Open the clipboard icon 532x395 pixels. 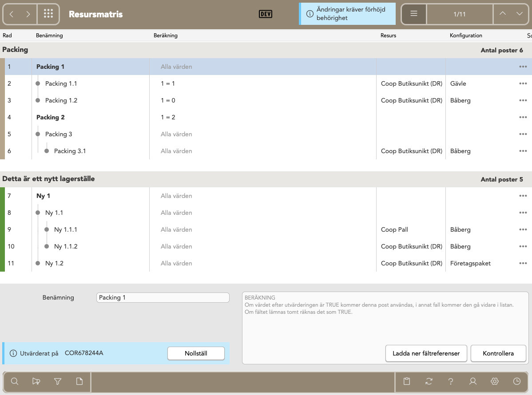[407, 381]
